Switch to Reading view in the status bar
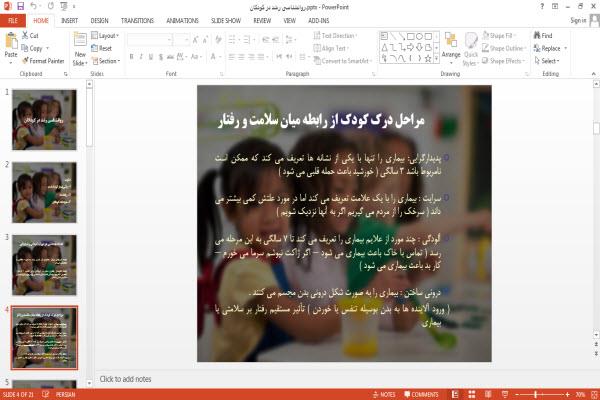Screen dimensions: 600x400 tap(488, 394)
